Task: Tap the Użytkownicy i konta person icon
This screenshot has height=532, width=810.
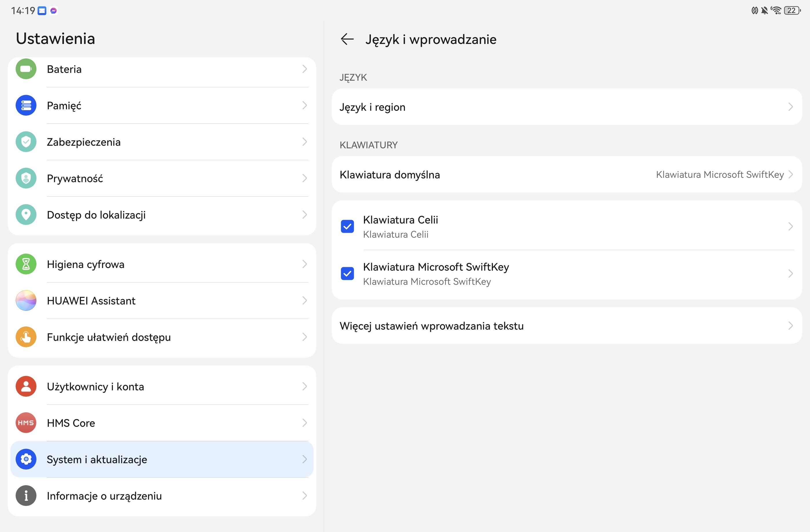Action: click(26, 386)
